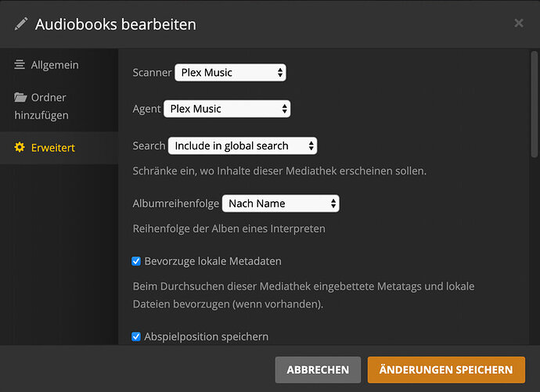Open the Scanner dropdown
The height and width of the screenshot is (392, 540).
pos(230,73)
